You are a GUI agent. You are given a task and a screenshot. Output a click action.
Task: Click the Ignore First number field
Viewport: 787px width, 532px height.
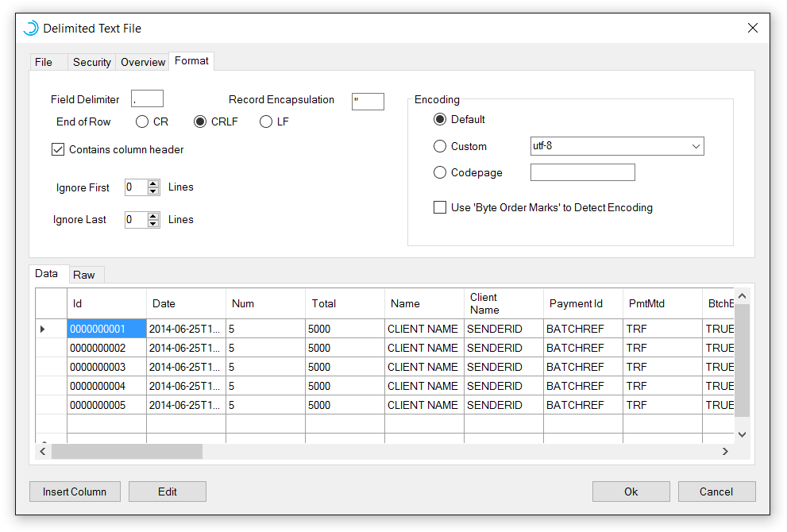[x=137, y=187]
